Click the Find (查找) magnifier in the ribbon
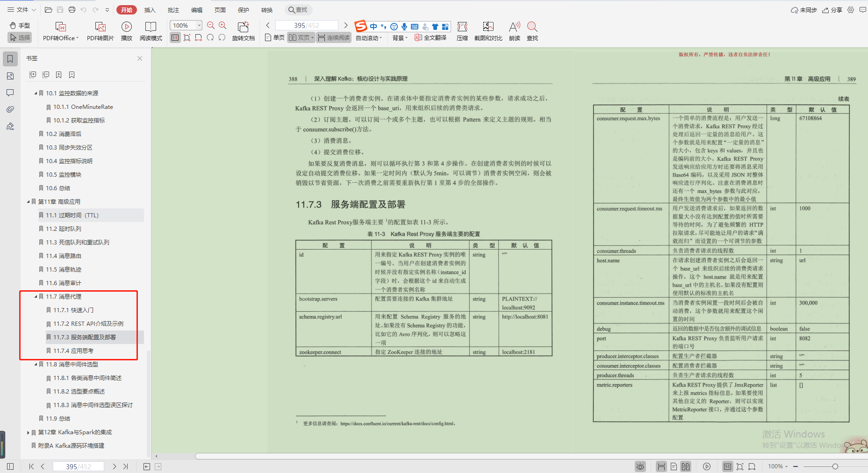The height and width of the screenshot is (473, 868). (x=532, y=31)
